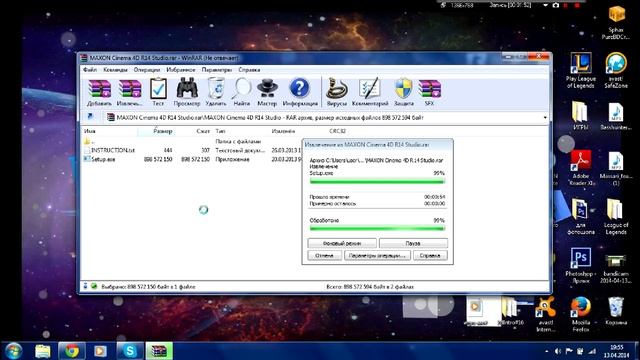
Task: Click the Тест (Test) toolbar icon
Action: (158, 93)
